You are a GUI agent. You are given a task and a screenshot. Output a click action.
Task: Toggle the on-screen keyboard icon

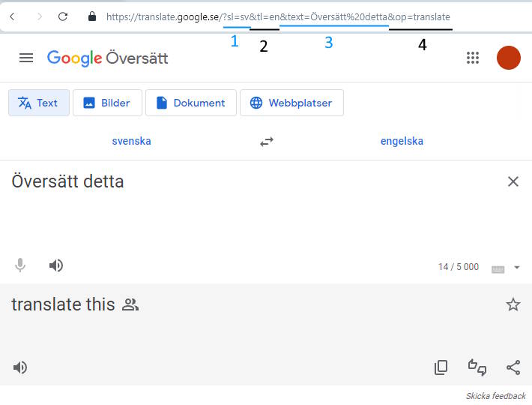[x=498, y=268]
